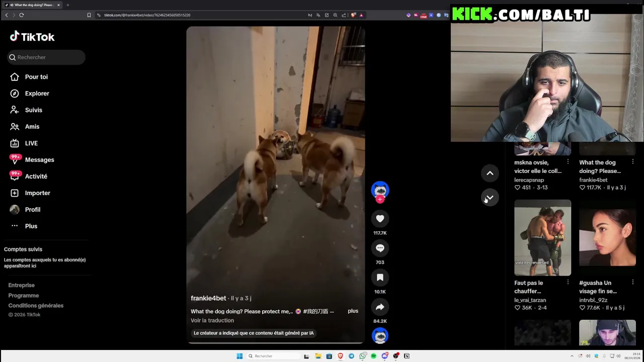Reload the page

tap(22, 15)
